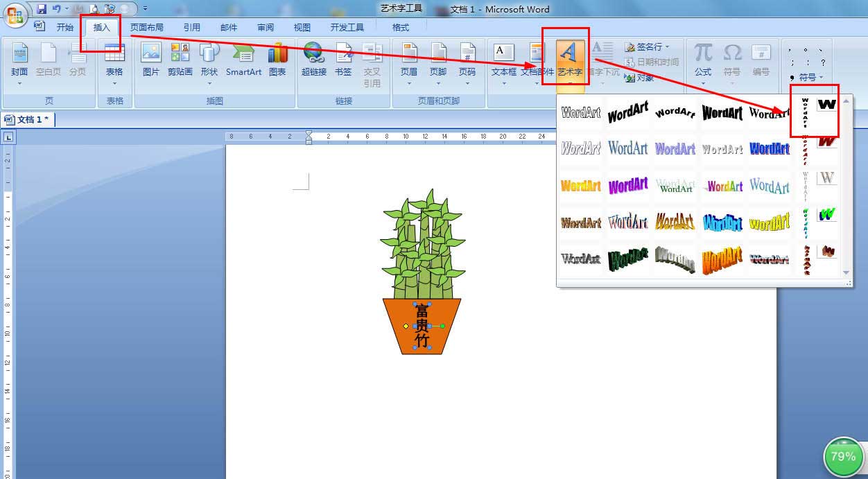Click the 编号 number button

click(x=761, y=61)
